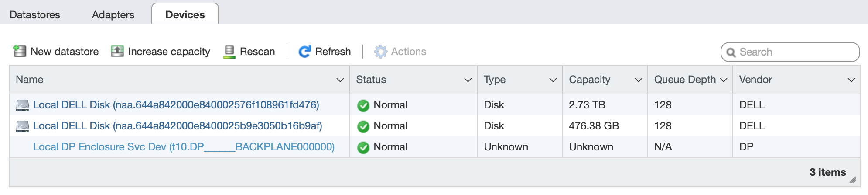Open the Name column dropdown arrow
The image size is (868, 195).
click(340, 80)
